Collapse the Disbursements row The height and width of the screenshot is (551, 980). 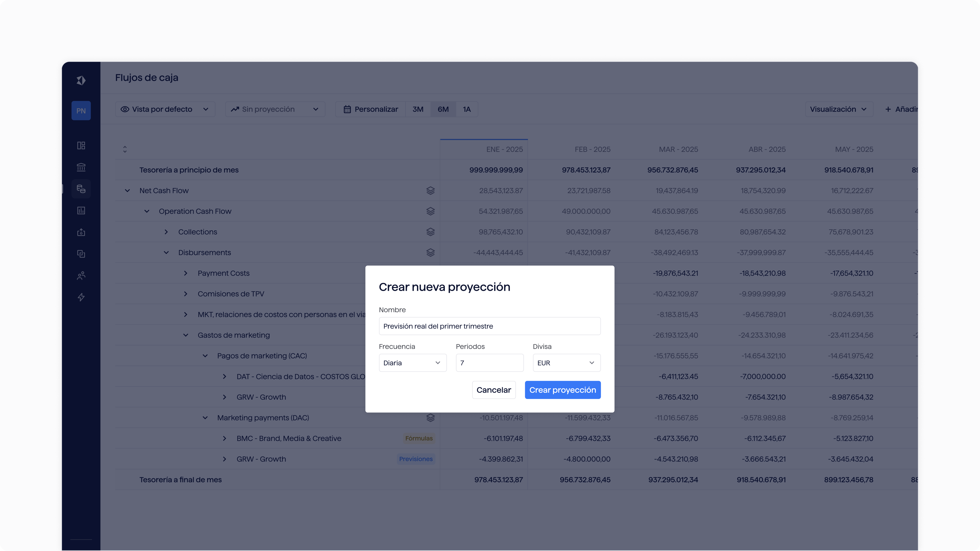click(166, 253)
